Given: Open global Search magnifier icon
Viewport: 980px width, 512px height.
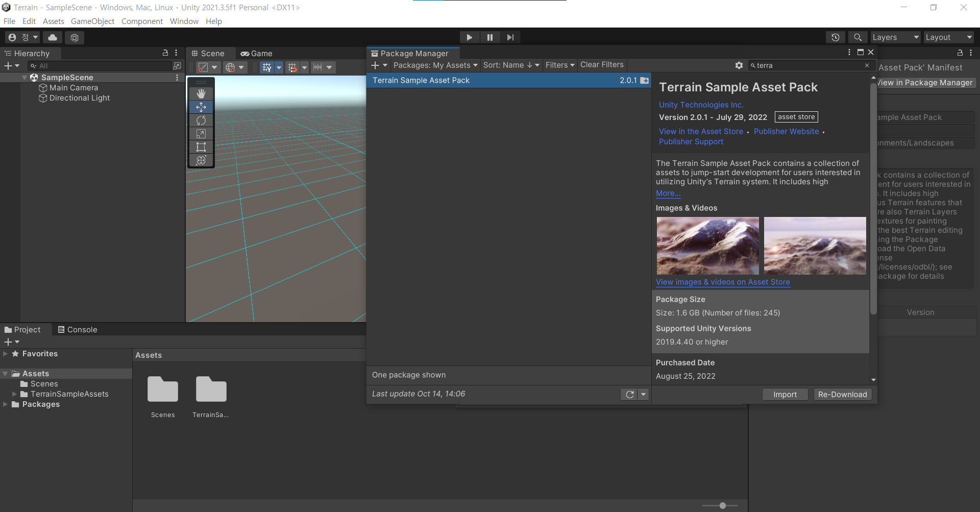Looking at the screenshot, I should (x=857, y=37).
